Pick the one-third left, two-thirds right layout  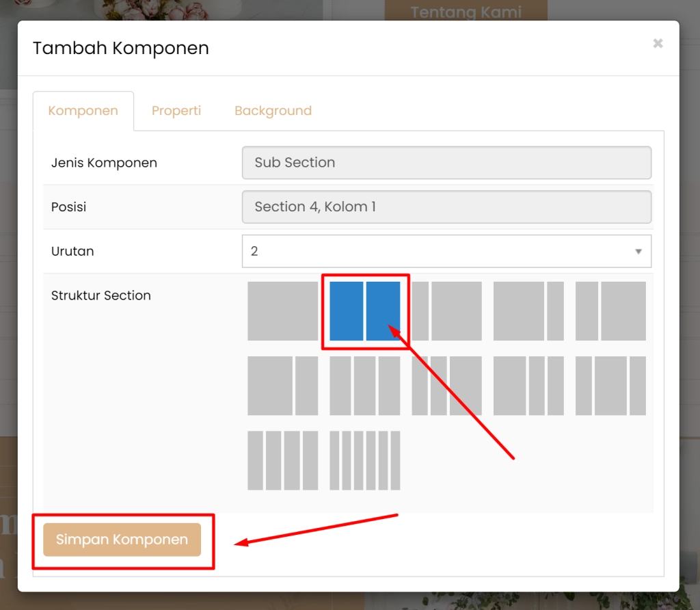coord(610,311)
